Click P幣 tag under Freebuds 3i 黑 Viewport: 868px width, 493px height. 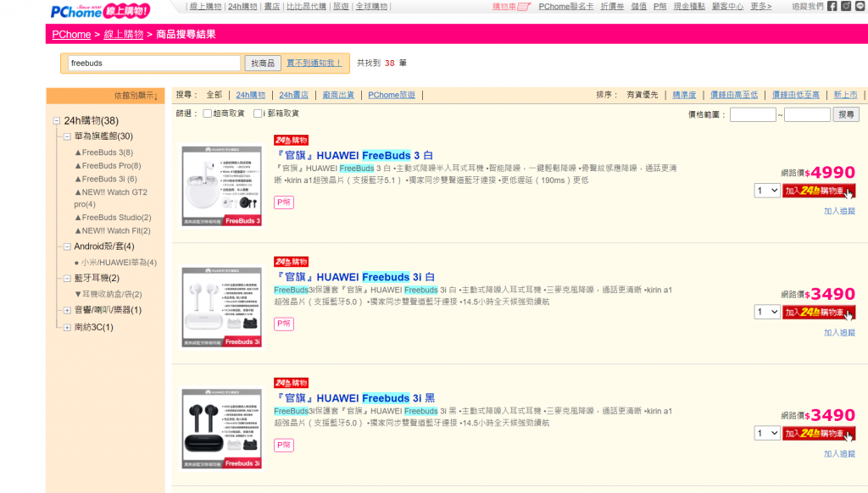click(x=284, y=445)
